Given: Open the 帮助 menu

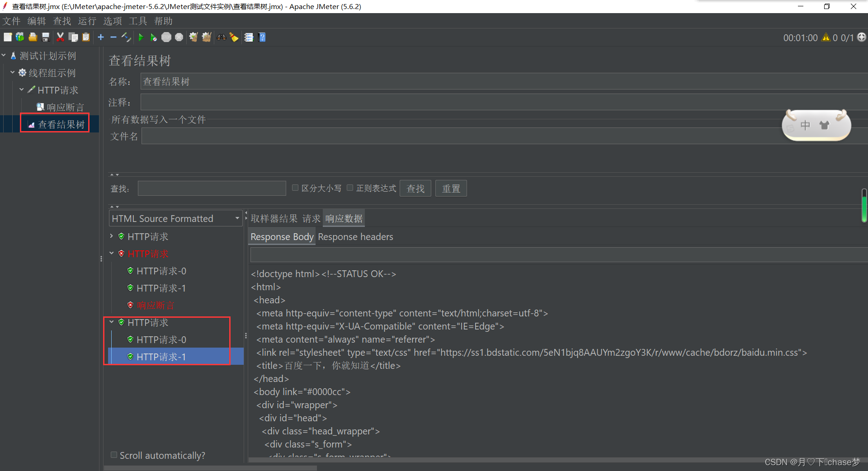Looking at the screenshot, I should click(163, 21).
